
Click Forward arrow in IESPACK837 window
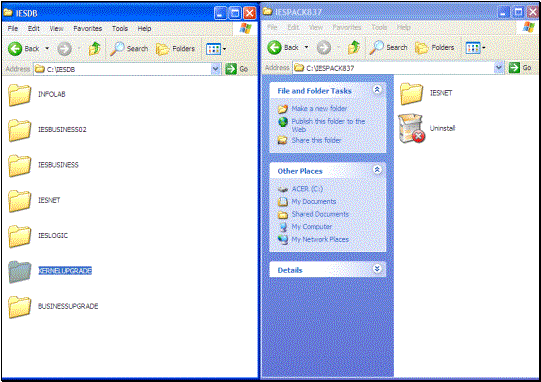tap(324, 48)
